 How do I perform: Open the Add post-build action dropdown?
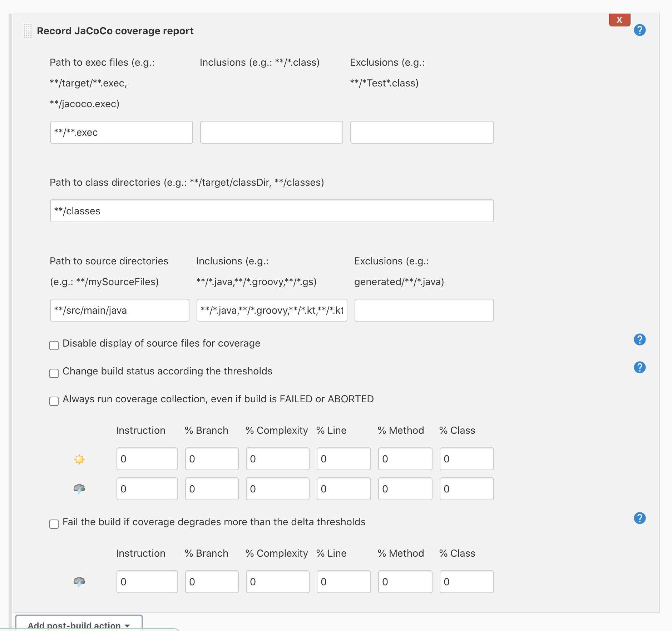click(x=79, y=625)
